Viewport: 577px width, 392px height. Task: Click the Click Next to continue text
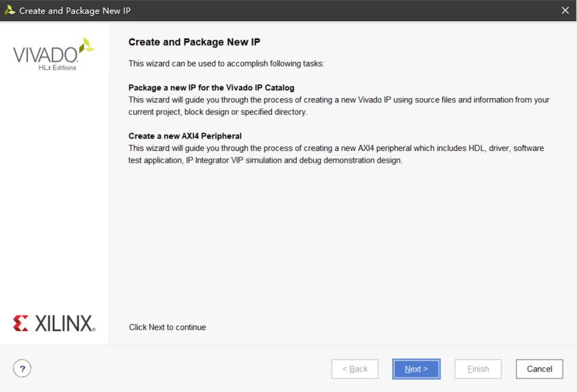[168, 327]
